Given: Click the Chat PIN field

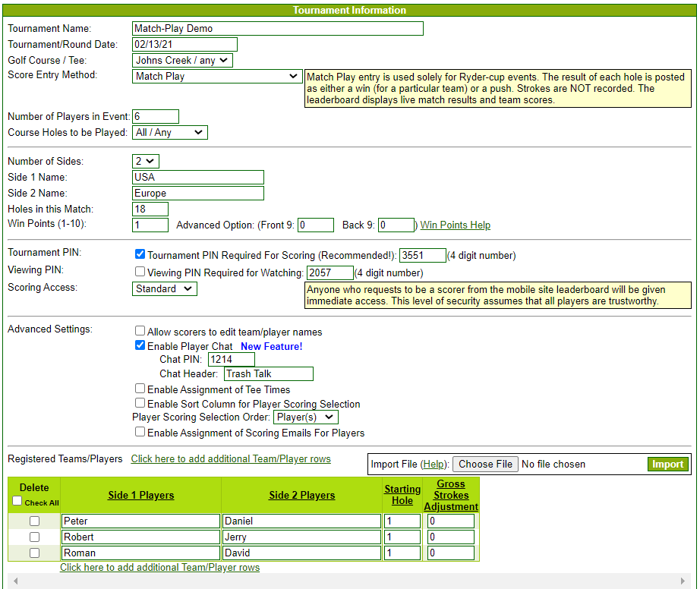Looking at the screenshot, I should click(232, 360).
